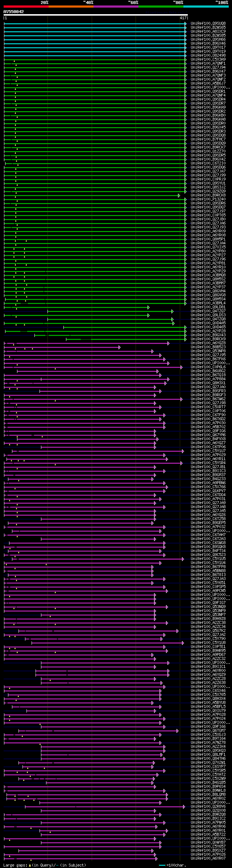Image resolution: width=232 pixels, height=868 pixels.
Task: Select hit UniRef100_A5B6J7
Action: 208,84
